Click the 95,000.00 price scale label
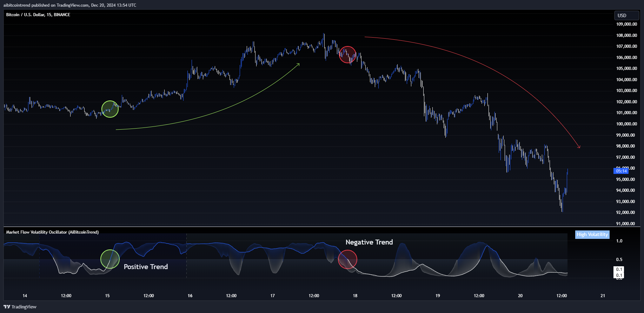This screenshot has width=644, height=313. tap(625, 180)
